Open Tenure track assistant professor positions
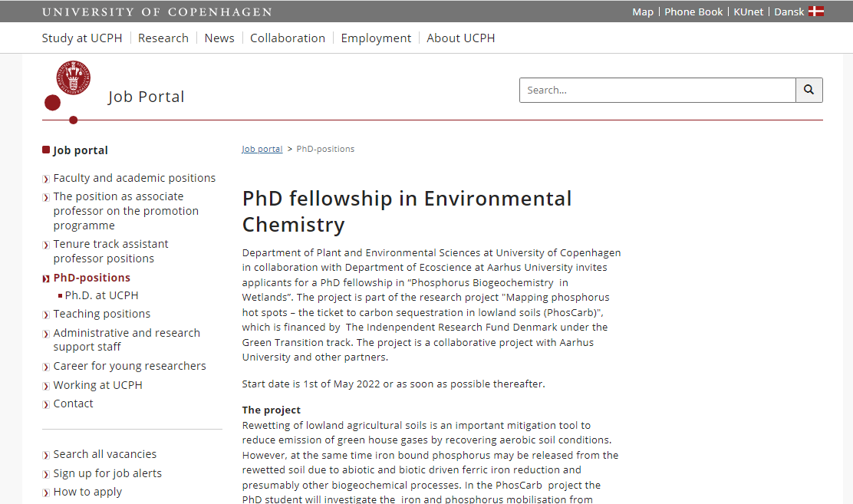 (x=111, y=251)
